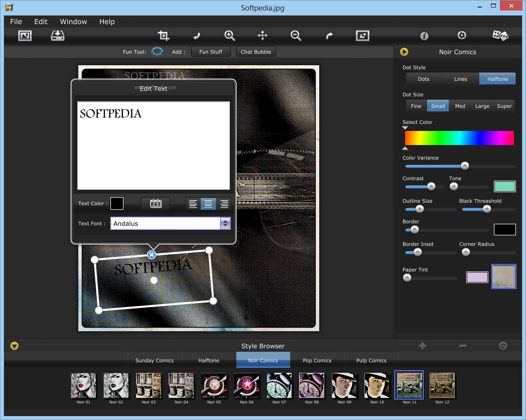This screenshot has width=526, height=420.
Task: Click the black Text Color swatch
Action: click(x=117, y=203)
